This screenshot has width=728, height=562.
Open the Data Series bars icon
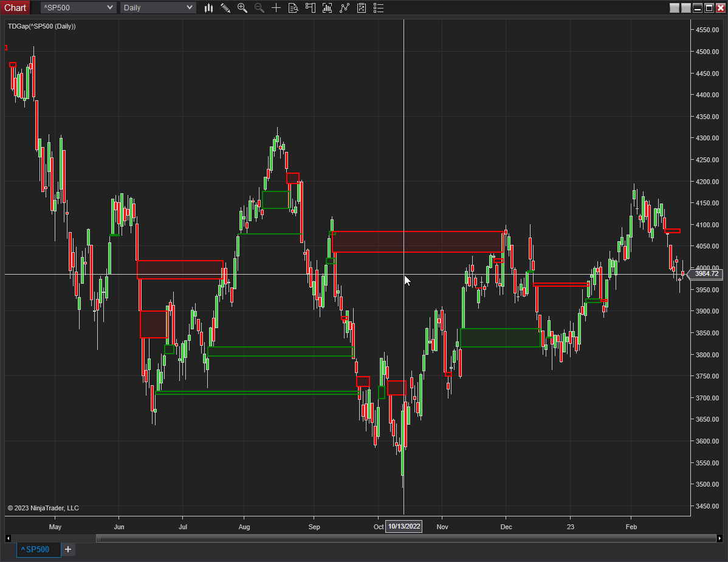(328, 8)
